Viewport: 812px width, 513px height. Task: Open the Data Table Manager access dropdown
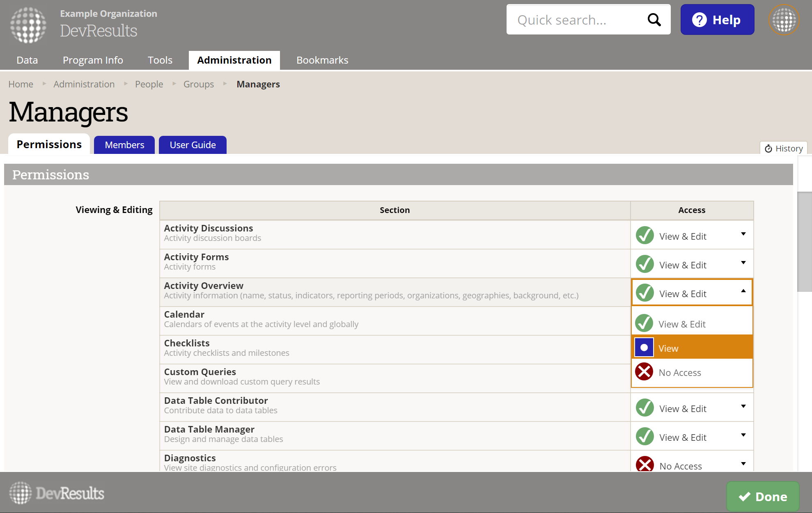pos(743,435)
